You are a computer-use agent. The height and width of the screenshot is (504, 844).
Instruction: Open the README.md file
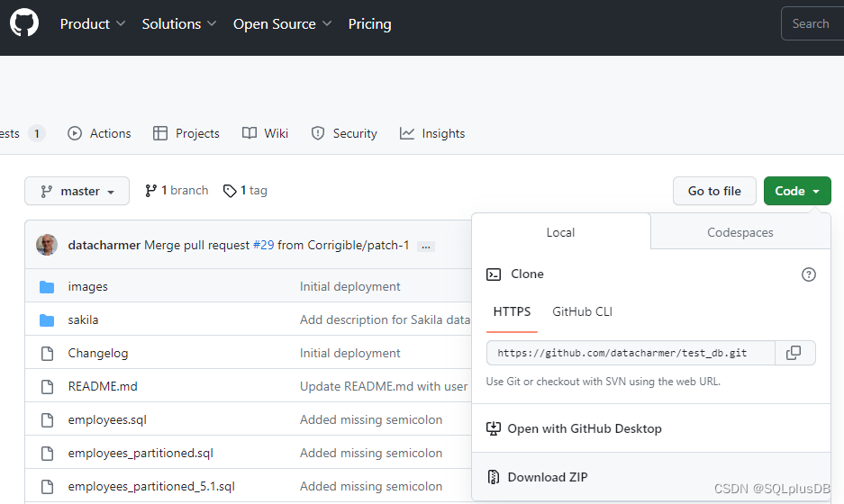pyautogui.click(x=103, y=387)
